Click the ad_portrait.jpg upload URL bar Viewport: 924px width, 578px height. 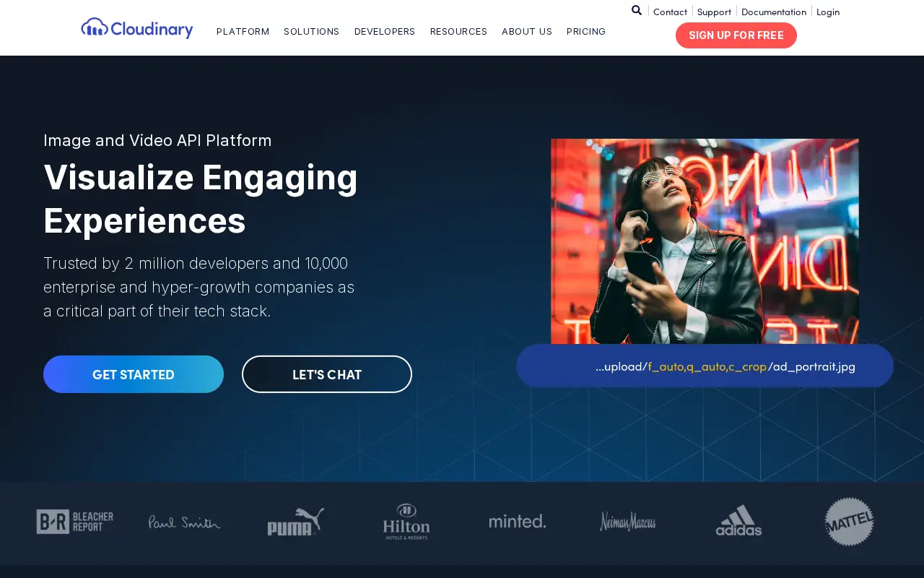705,366
